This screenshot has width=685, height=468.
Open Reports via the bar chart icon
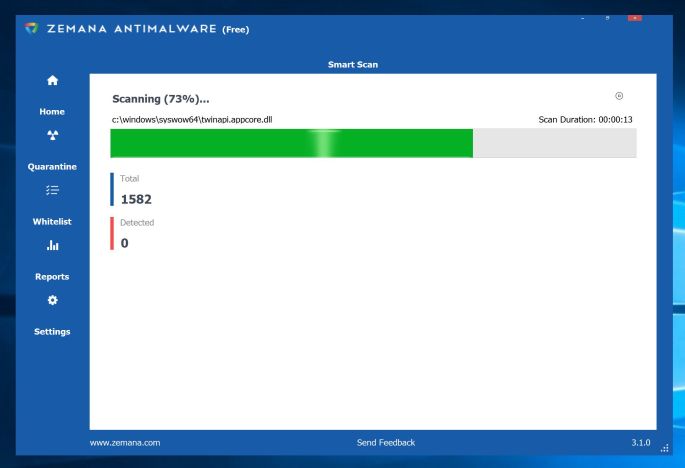tap(52, 245)
